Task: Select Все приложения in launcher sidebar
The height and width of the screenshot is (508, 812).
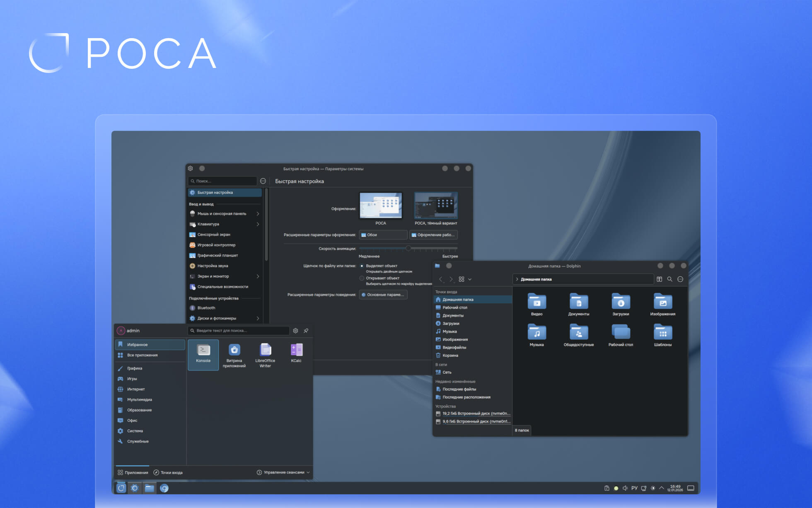Action: click(142, 355)
